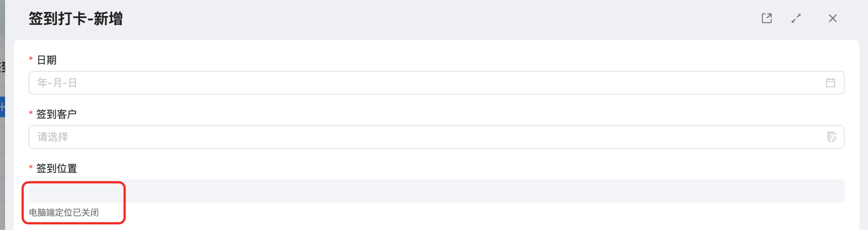
Task: Click the 电脑端定位已关闭 notice text
Action: pos(64,213)
